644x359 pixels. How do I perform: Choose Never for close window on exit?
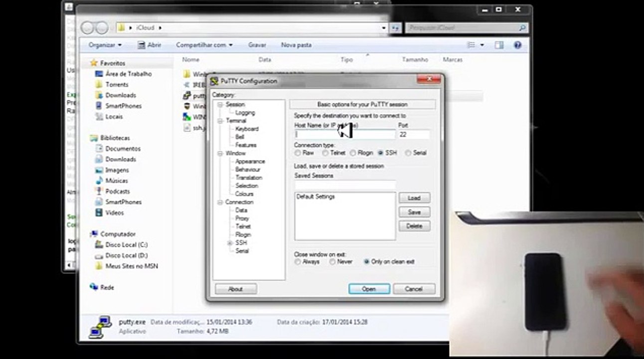(332, 262)
